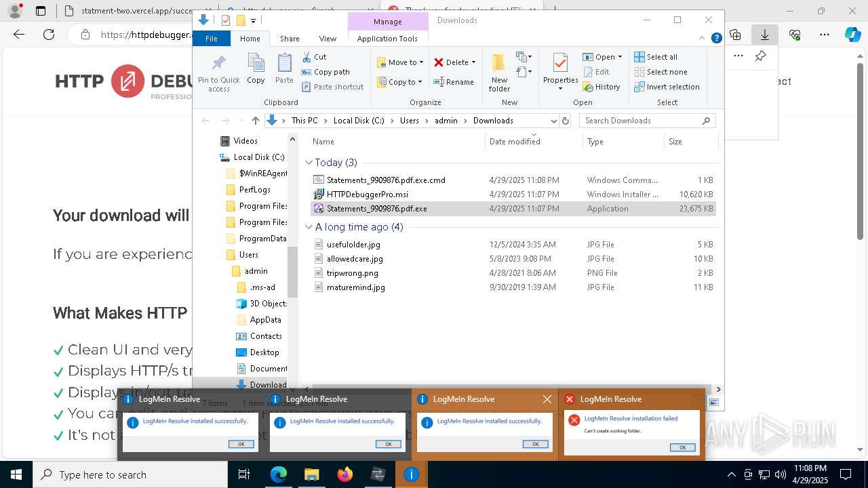
Task: Collapse the Today (3) group
Action: pyautogui.click(x=309, y=163)
